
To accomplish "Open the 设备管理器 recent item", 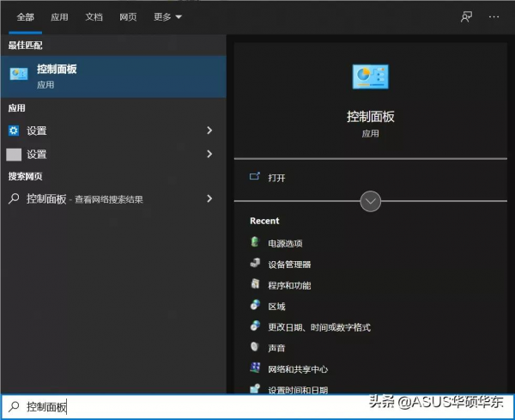I will point(289,265).
